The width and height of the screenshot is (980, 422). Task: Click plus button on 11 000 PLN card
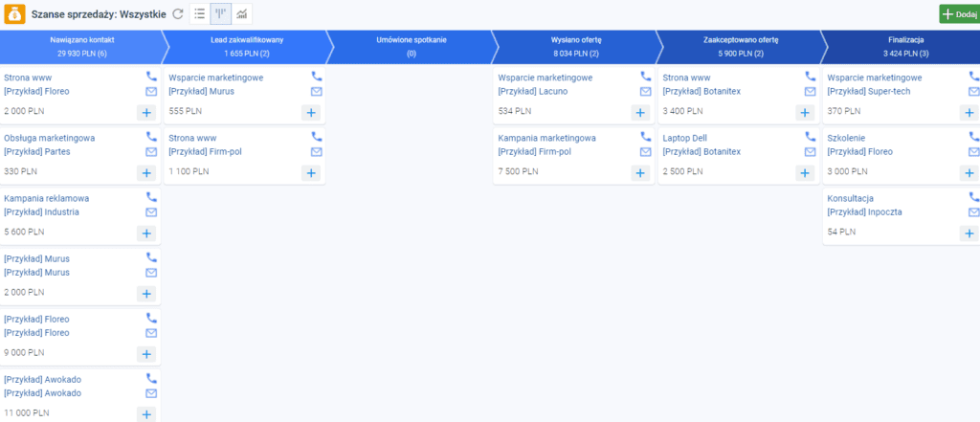145,413
